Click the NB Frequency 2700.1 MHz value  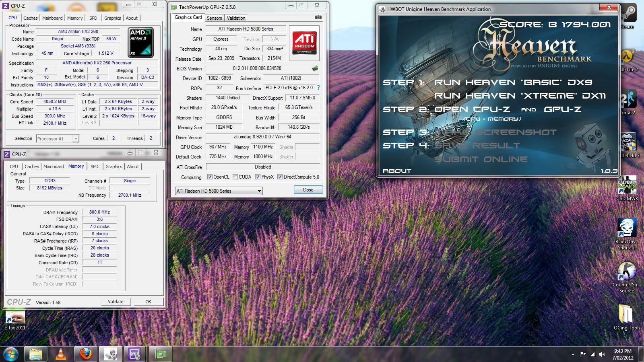coord(130,195)
